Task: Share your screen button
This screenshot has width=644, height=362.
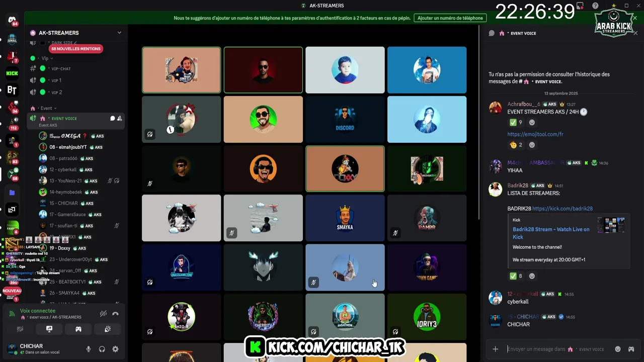Action: coord(49,329)
